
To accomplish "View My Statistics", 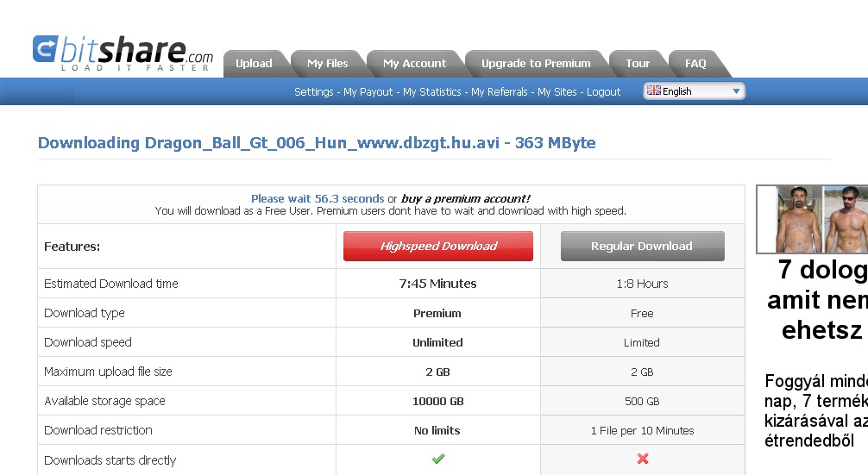I will tap(431, 91).
